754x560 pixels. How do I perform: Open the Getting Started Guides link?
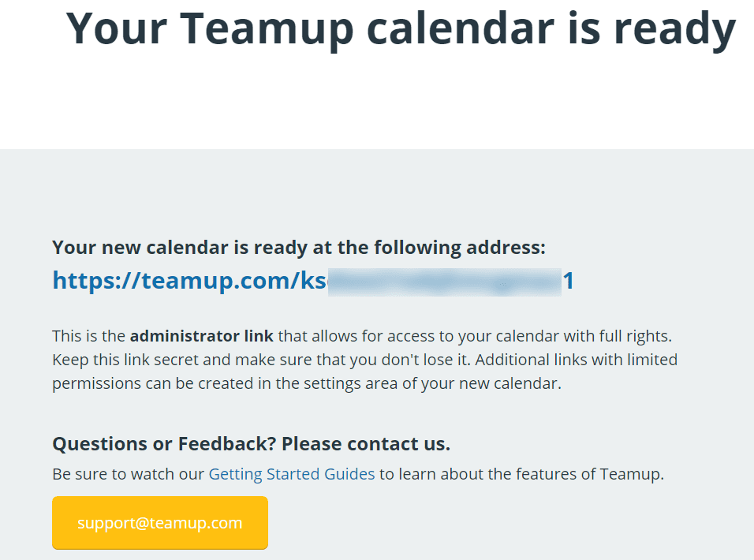[291, 475]
